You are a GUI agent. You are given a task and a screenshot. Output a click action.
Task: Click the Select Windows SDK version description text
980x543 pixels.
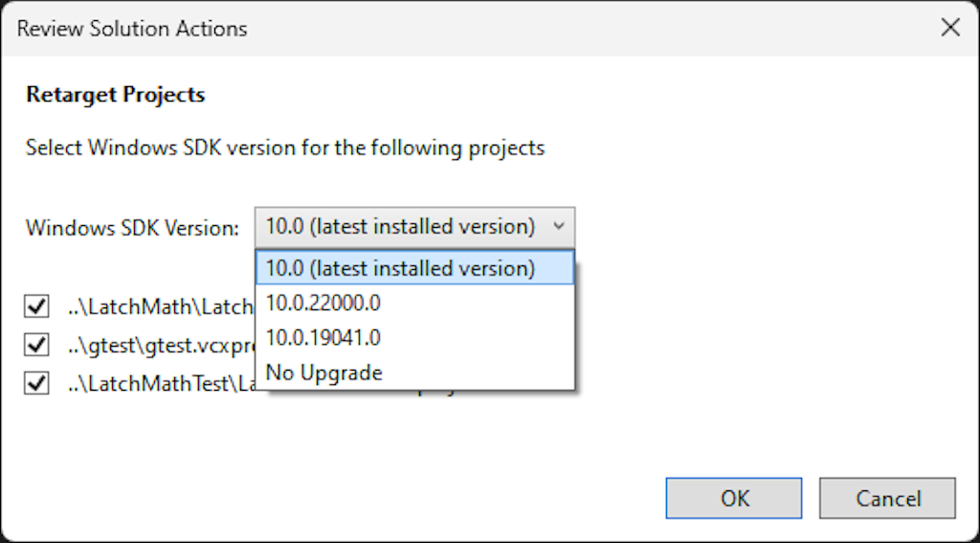coord(285,148)
